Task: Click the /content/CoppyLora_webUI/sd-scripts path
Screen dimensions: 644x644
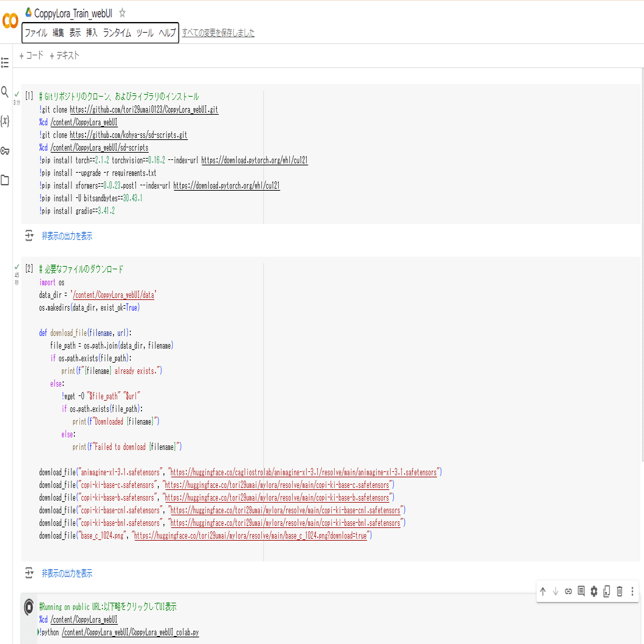Action: coord(99,148)
